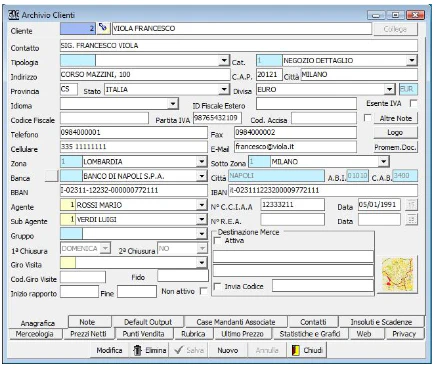Image resolution: width=436 pixels, height=370 pixels.
Task: Expand the Agente ROSSI MARIO dropdown
Action: click(x=201, y=205)
